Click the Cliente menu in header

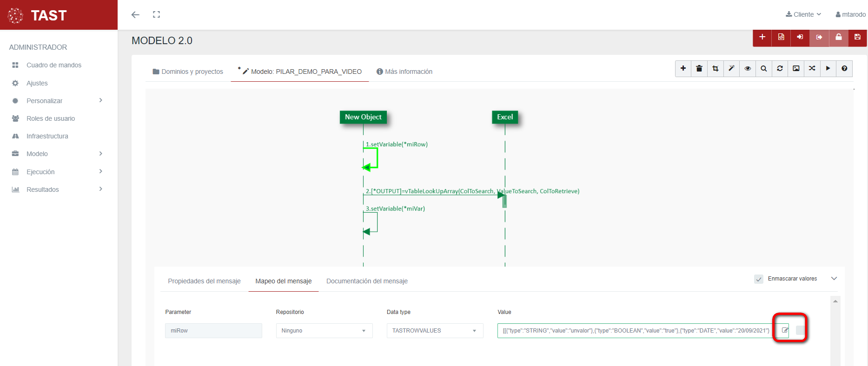click(x=803, y=14)
